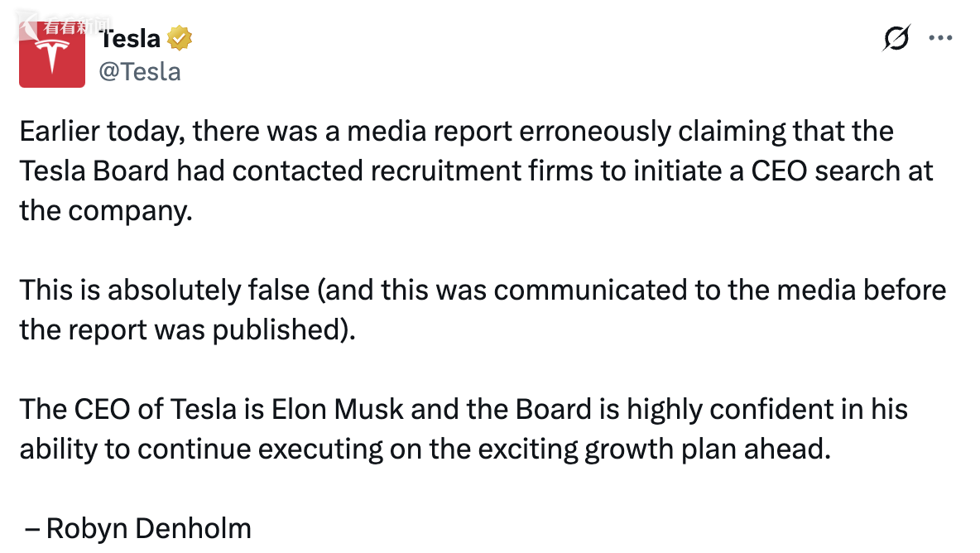Click the watermark logo above the avatar
Viewport: 980px width, 553px height.
pos(63,25)
